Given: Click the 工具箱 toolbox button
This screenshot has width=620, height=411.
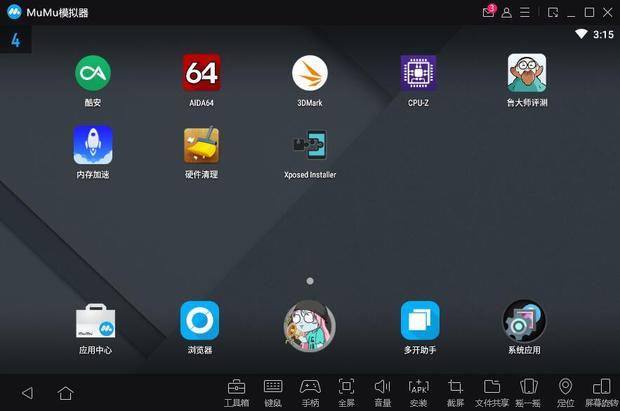Looking at the screenshot, I should tap(236, 391).
